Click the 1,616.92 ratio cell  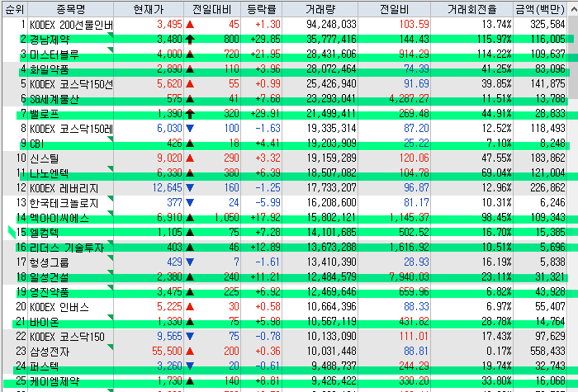[410, 248]
